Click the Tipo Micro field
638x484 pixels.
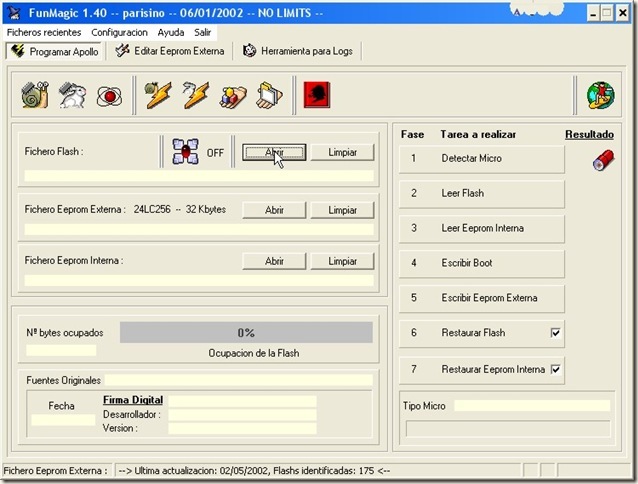[x=532, y=406]
